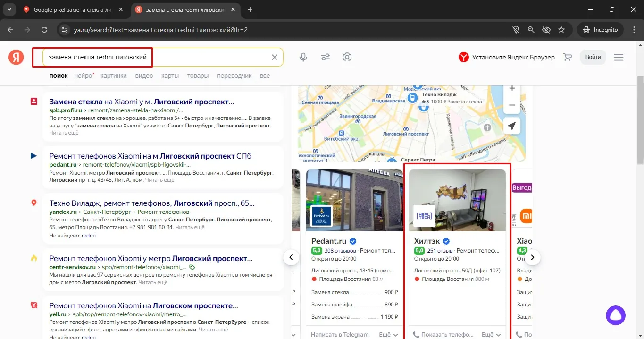
Task: Open Замена стекла на Xiaomi result
Action: [x=142, y=102]
